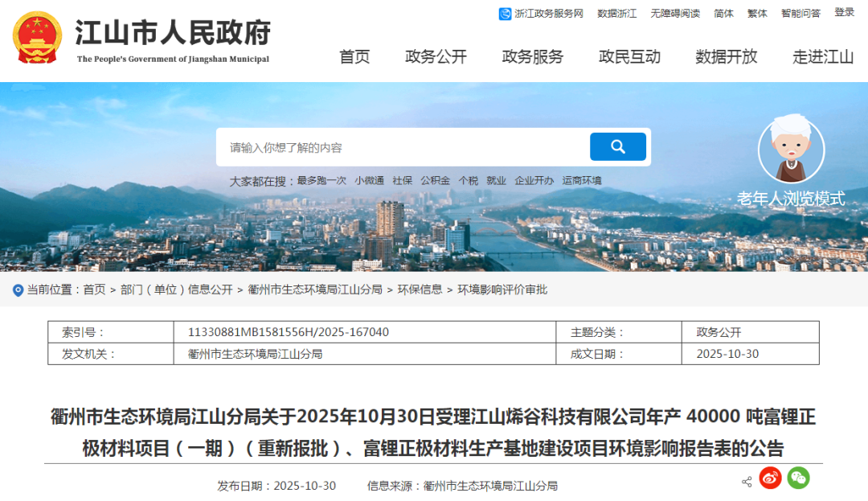Open the 政务服务 navigation menu
The image size is (868, 501).
533,56
